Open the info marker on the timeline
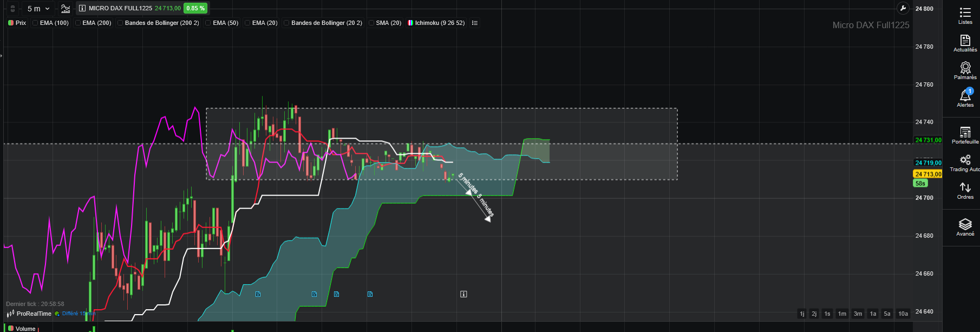 tap(463, 294)
